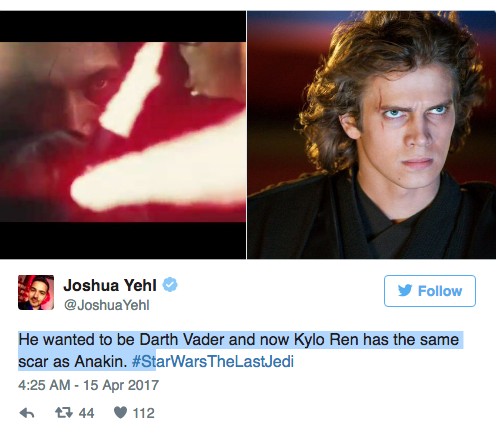The height and width of the screenshot is (428, 496).
Task: Click the likes count 112
Action: coord(143,413)
